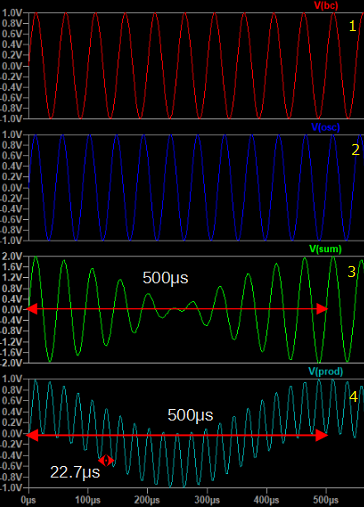Click the V(bc) trace label
This screenshot has width=364, height=507.
326,5
